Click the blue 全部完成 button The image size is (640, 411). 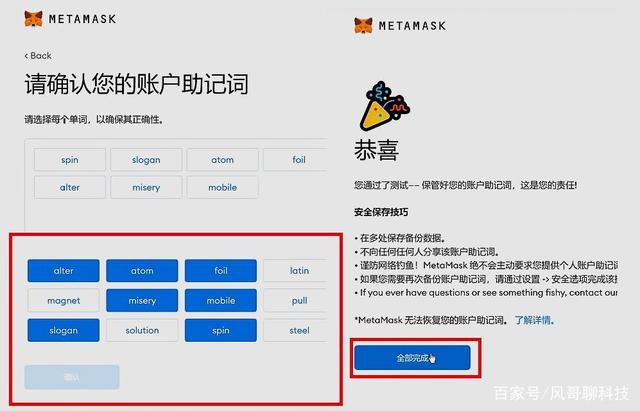[412, 358]
